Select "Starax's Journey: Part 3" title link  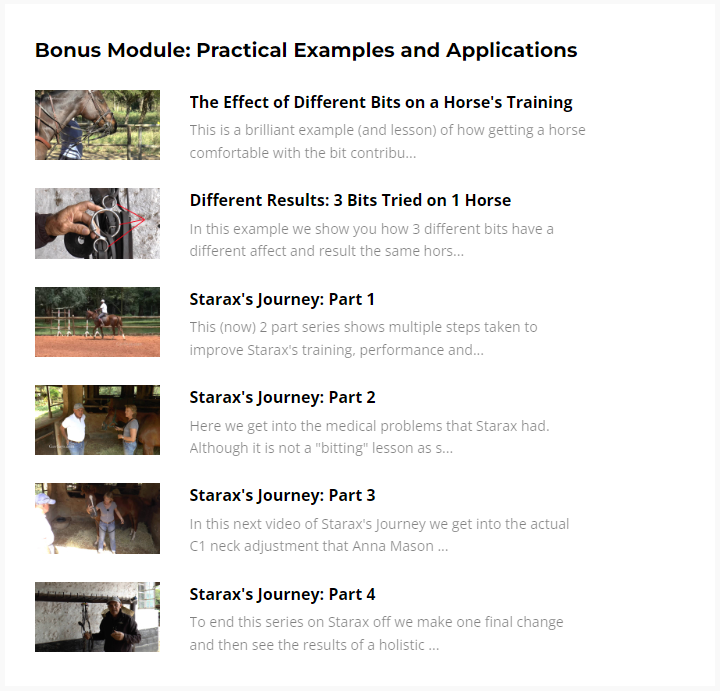[282, 495]
